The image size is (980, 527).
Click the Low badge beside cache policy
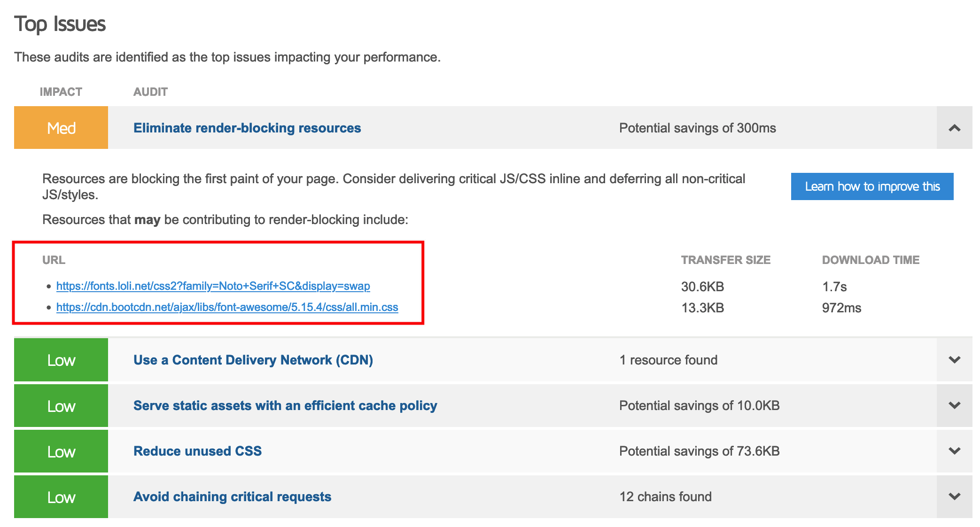tap(61, 405)
